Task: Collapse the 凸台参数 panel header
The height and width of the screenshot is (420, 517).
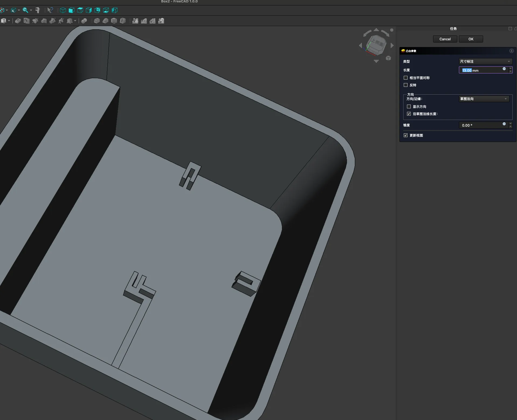Action: [511, 51]
